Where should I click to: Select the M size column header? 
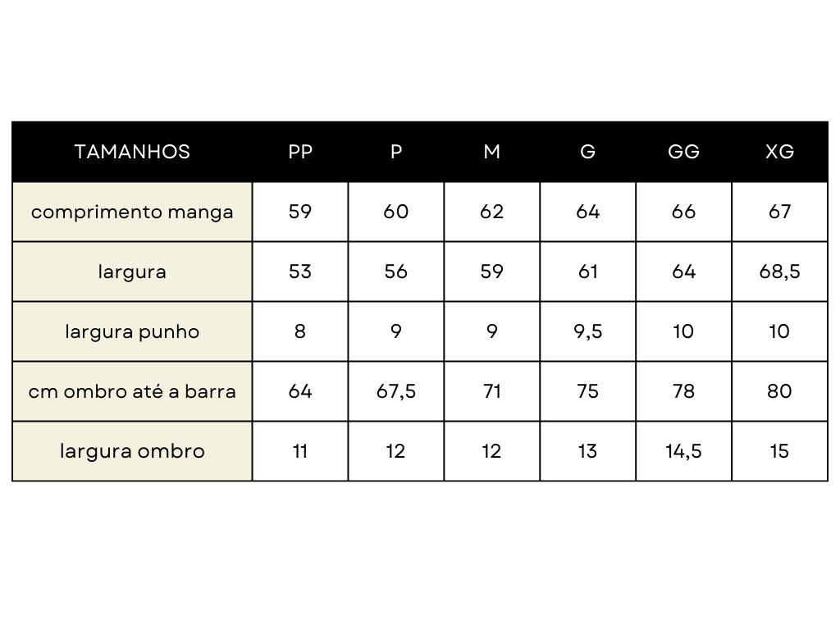coord(492,152)
